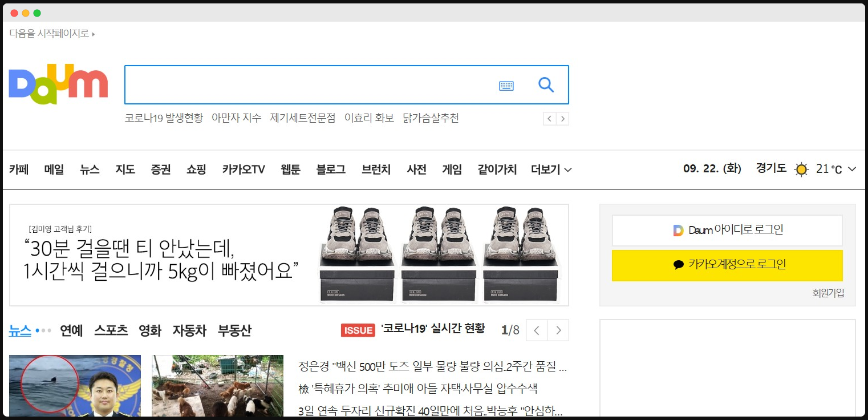Open 증권 from the navigation bar

click(161, 169)
